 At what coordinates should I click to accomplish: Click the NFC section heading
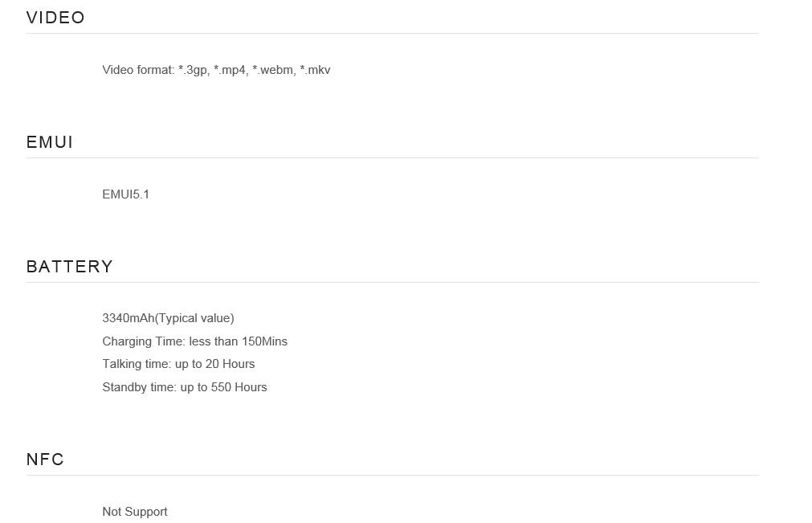45,460
